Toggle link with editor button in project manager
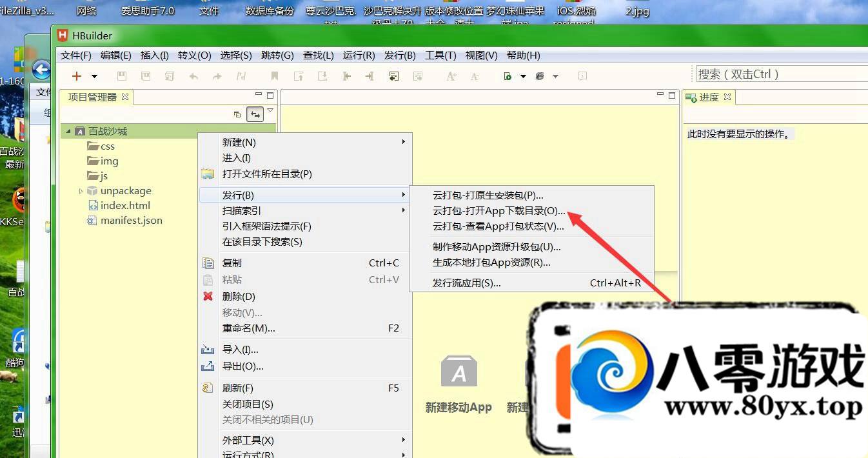 click(255, 114)
